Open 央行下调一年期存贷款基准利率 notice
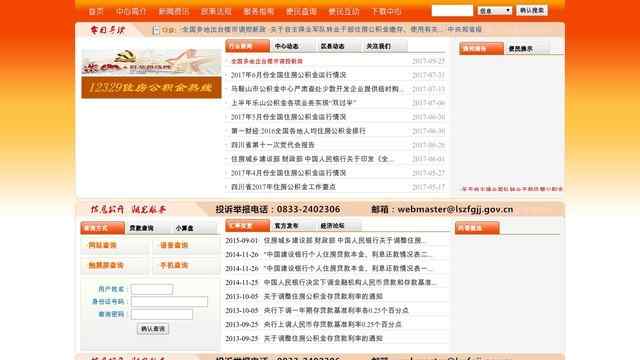The height and width of the screenshot is (360, 640). pos(336,311)
